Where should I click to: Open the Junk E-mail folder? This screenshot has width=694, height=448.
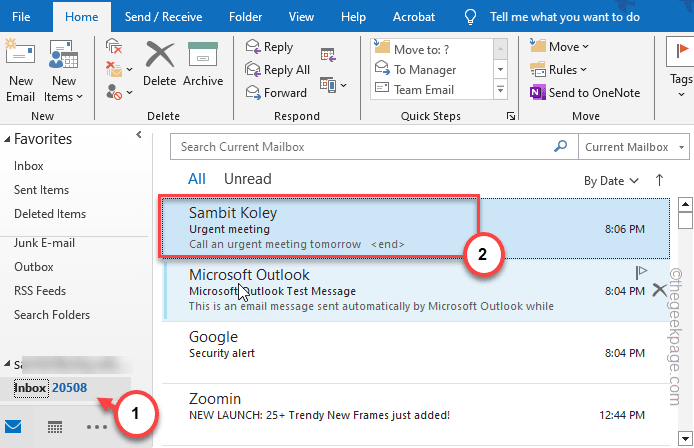(44, 243)
